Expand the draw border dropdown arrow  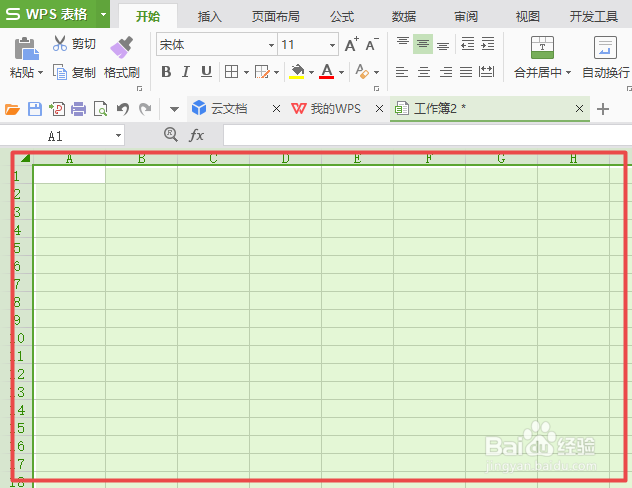tap(276, 73)
